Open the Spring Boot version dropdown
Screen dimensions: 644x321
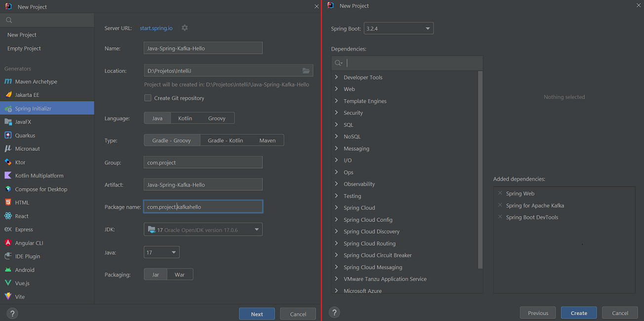point(399,29)
